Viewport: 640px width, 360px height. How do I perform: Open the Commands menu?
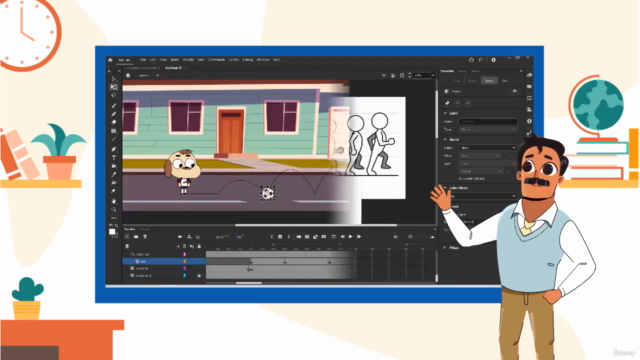[216, 60]
